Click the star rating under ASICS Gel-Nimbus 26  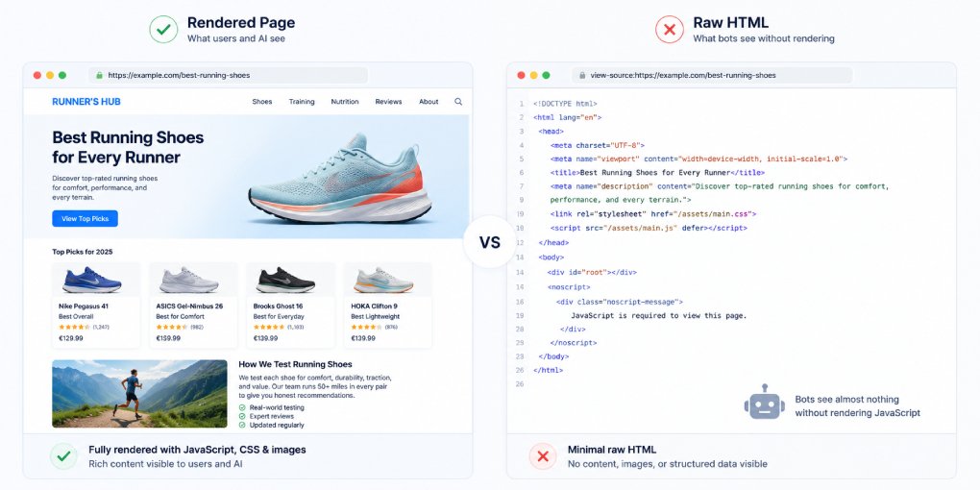click(x=171, y=327)
